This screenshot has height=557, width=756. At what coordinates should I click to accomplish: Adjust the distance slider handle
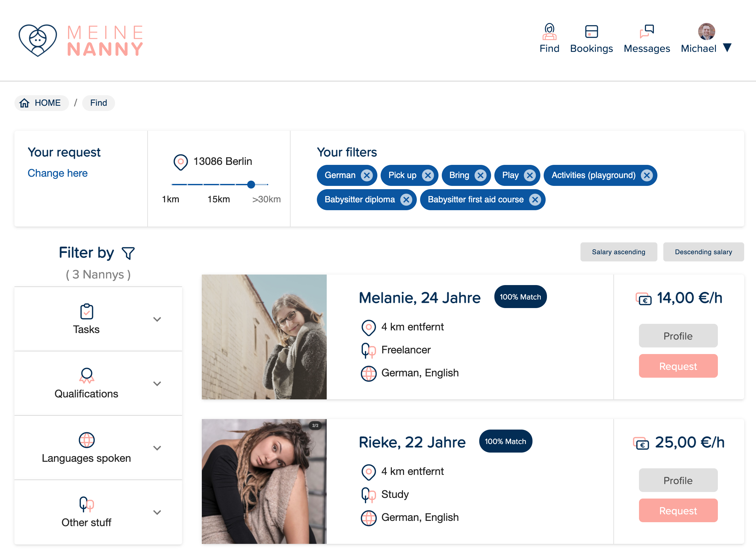coord(251,185)
